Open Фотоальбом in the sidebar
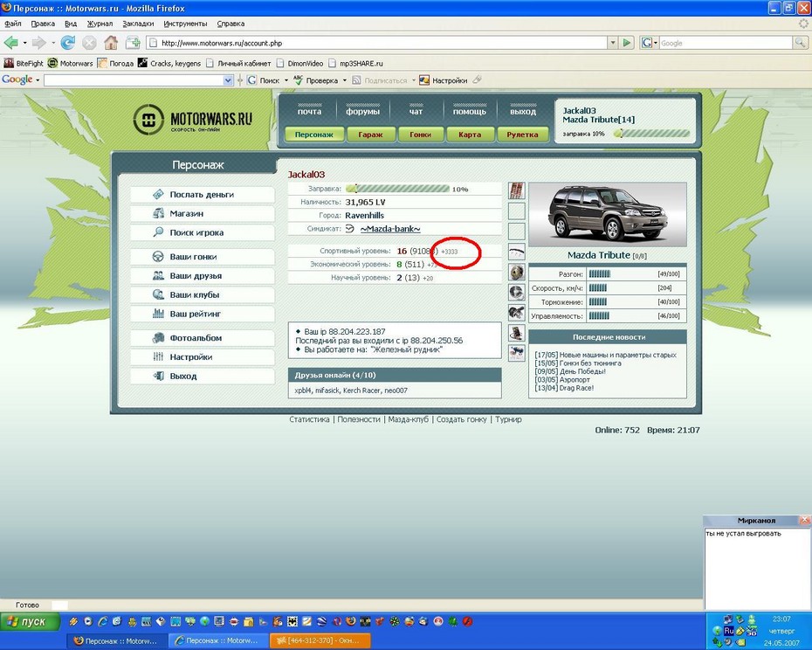The width and height of the screenshot is (812, 650). [203, 338]
